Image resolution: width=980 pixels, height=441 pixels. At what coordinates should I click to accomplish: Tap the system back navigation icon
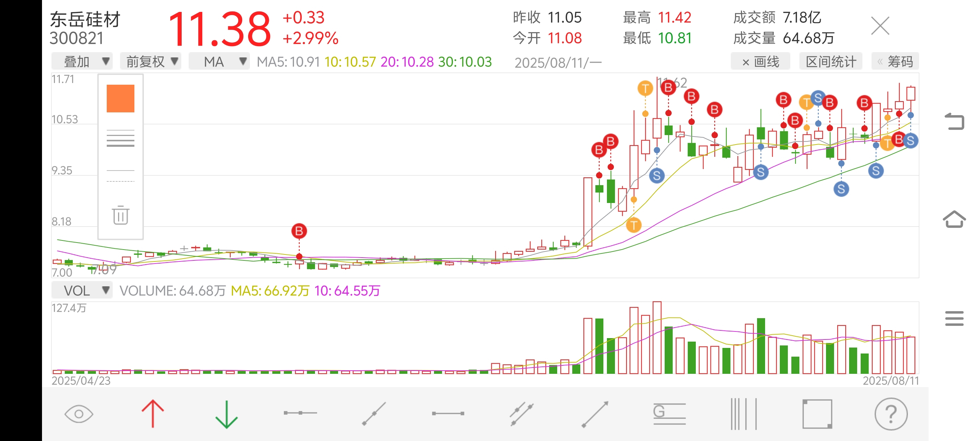click(954, 121)
